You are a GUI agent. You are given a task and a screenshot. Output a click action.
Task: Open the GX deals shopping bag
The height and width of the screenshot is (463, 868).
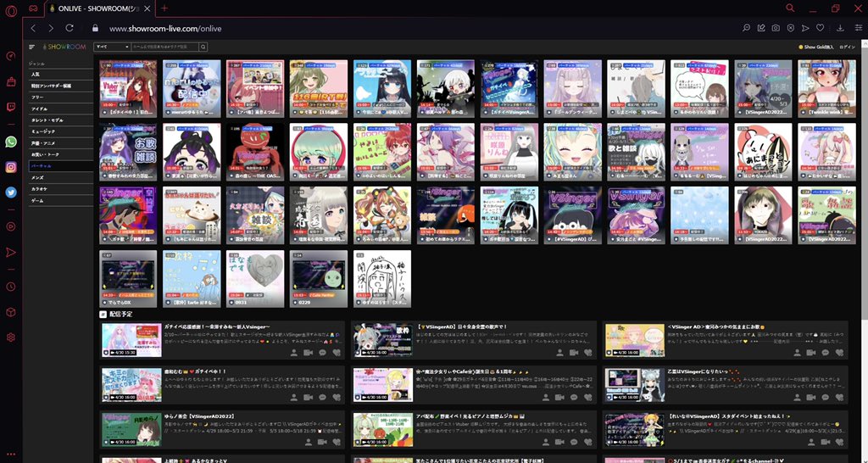click(10, 81)
